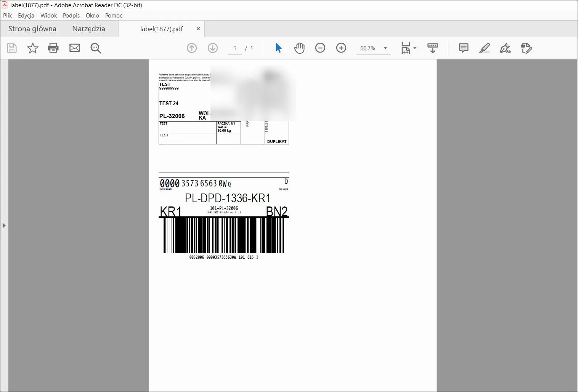Click the Save file icon
This screenshot has height=392, width=578.
12,48
